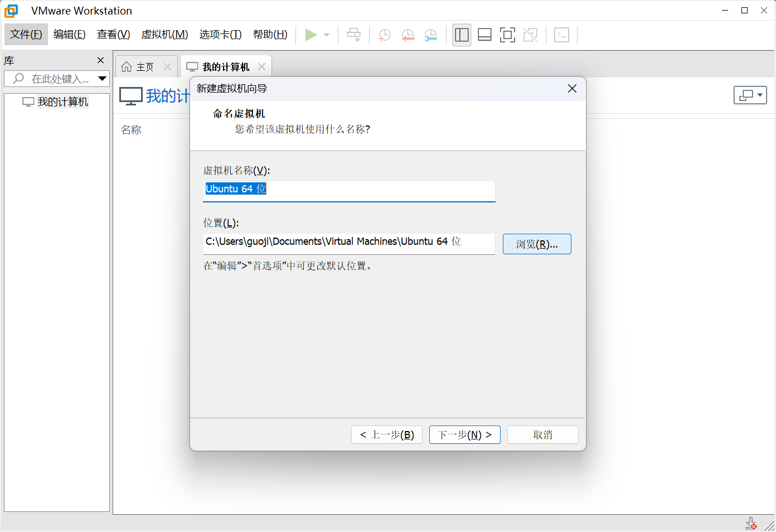776x532 pixels.
Task: Click the 虚拟机名称 input field
Action: coord(349,191)
